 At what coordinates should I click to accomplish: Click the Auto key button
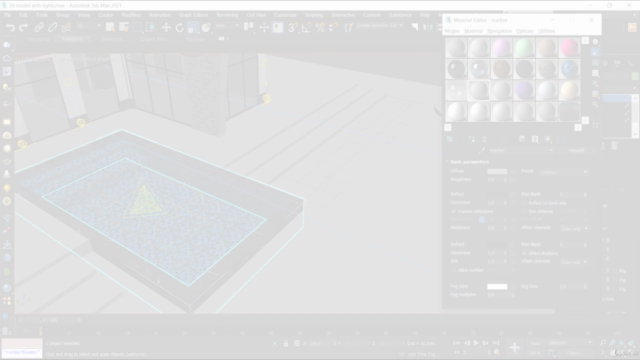point(535,343)
